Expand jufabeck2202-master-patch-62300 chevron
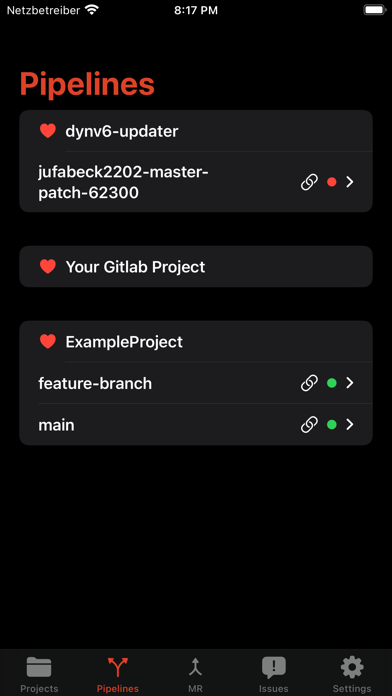The height and width of the screenshot is (696, 392). tap(350, 182)
